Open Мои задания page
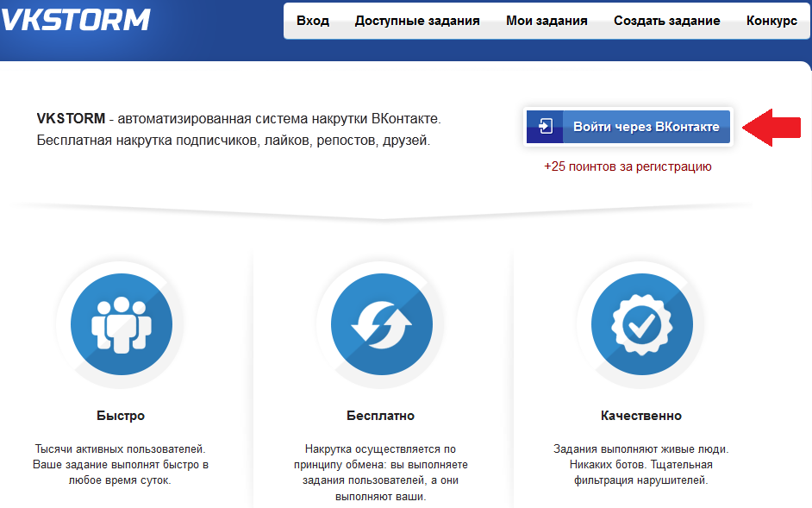 point(547,21)
